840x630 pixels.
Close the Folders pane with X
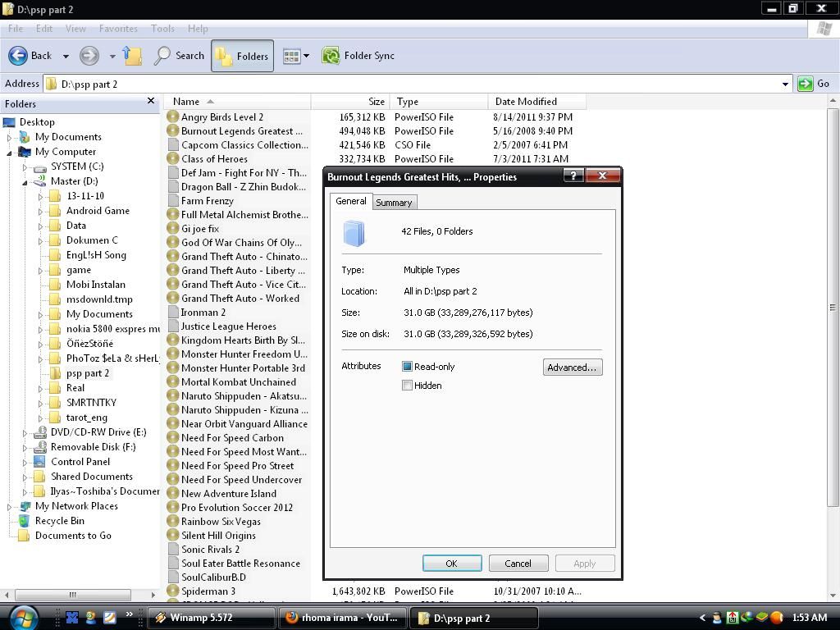(151, 101)
